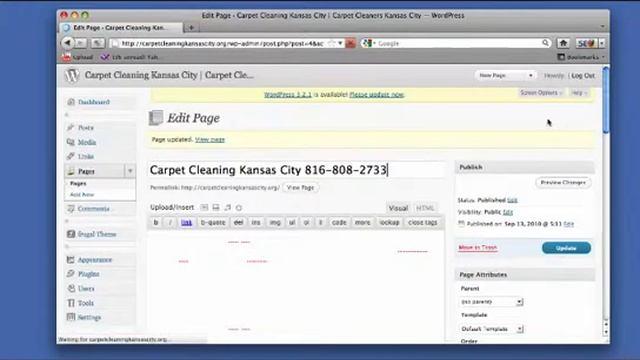640x360 pixels.
Task: Open Media menu in sidebar
Action: (87, 142)
